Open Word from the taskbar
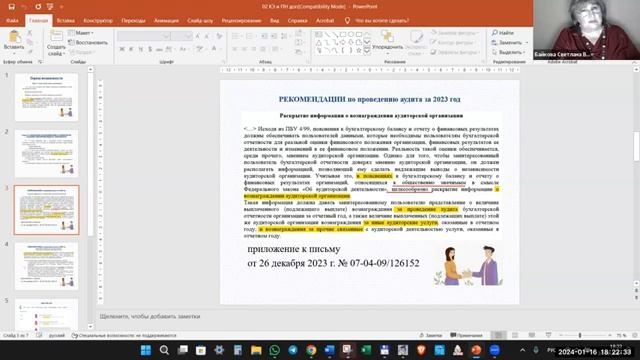Screen dimensions: 640x360 pyautogui.click(x=329, y=350)
